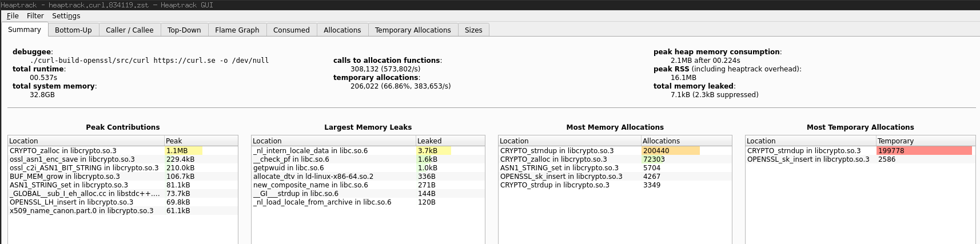Open the Settings menu
This screenshot has height=244, width=980.
coord(66,16)
